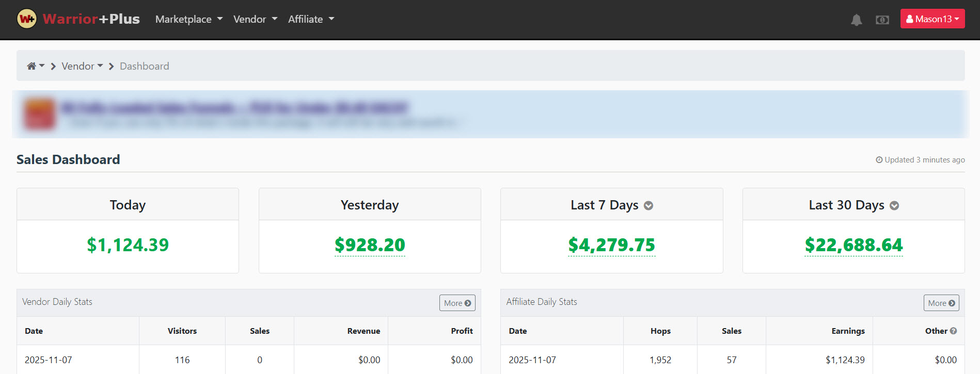Click More button in Vendor Daily Stats

[x=457, y=303]
